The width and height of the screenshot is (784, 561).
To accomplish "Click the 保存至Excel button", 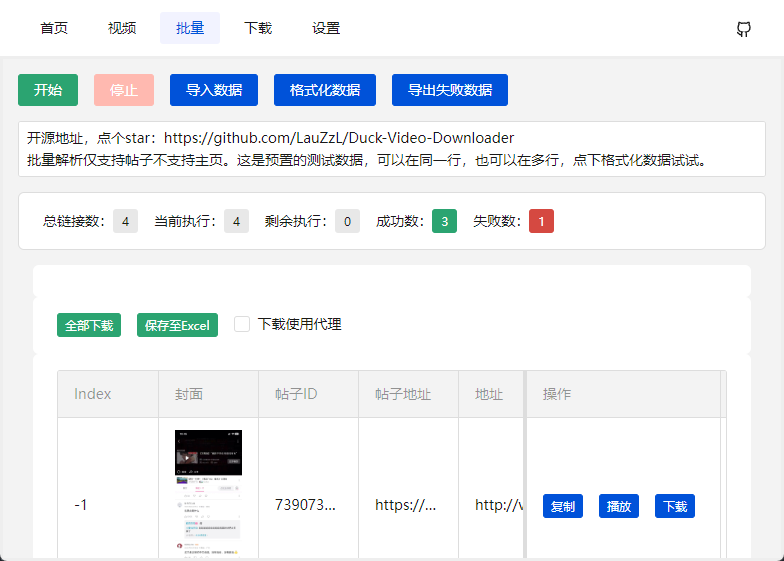I will point(178,325).
